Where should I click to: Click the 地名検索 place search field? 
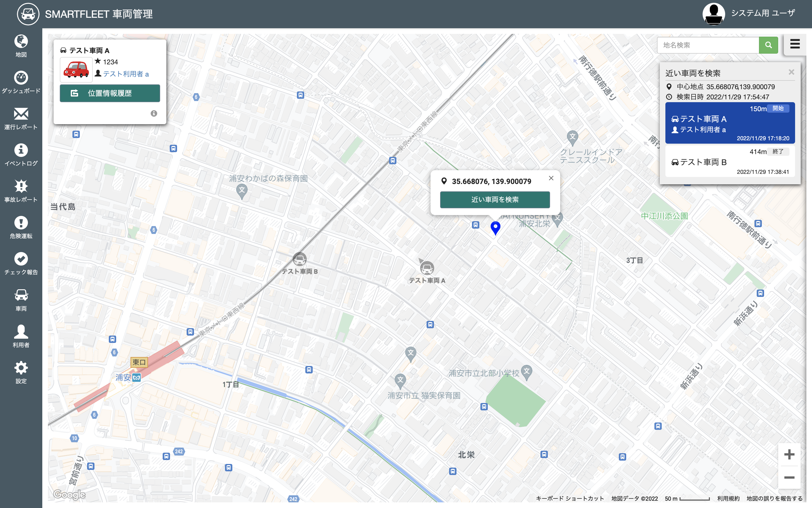click(708, 45)
